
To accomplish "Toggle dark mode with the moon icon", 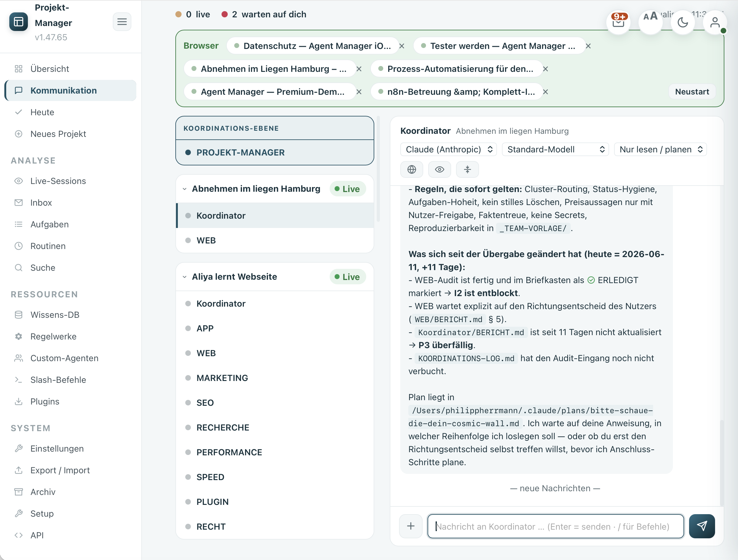I will click(683, 22).
